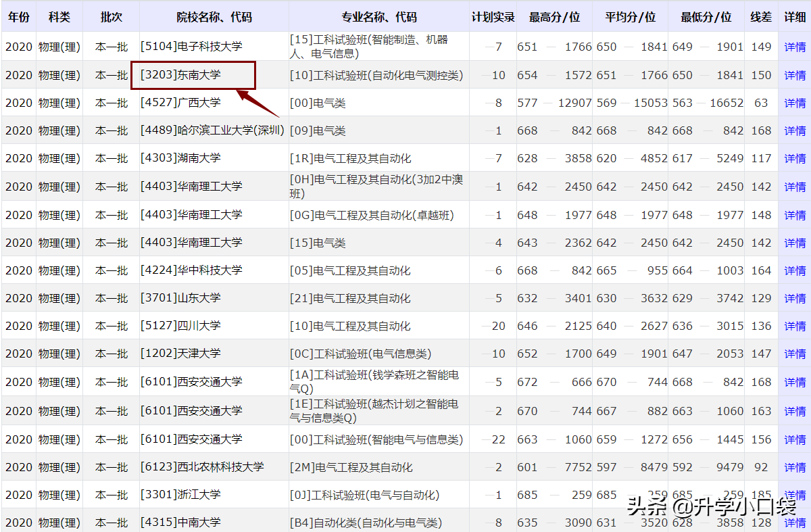This screenshot has height=532, width=811.
Task: Click the 年份 column header
Action: click(18, 17)
